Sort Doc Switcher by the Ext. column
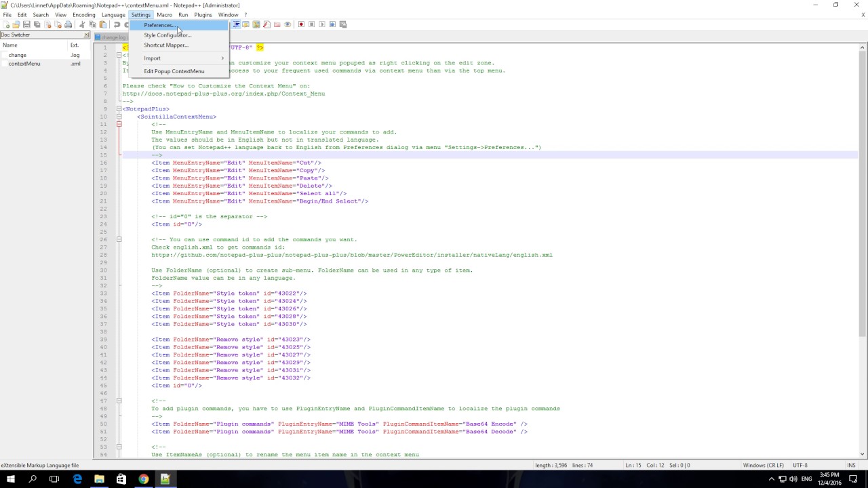The width and height of the screenshot is (868, 488). point(79,45)
